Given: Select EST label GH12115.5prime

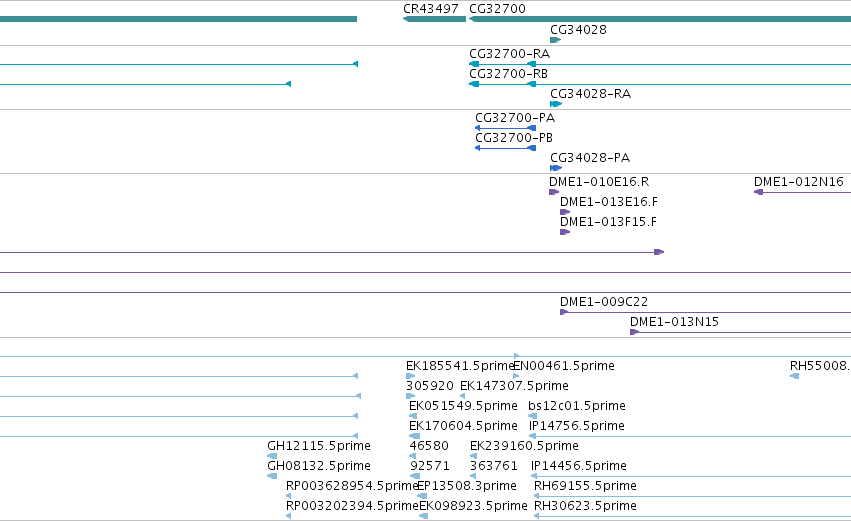Looking at the screenshot, I should click(319, 446).
